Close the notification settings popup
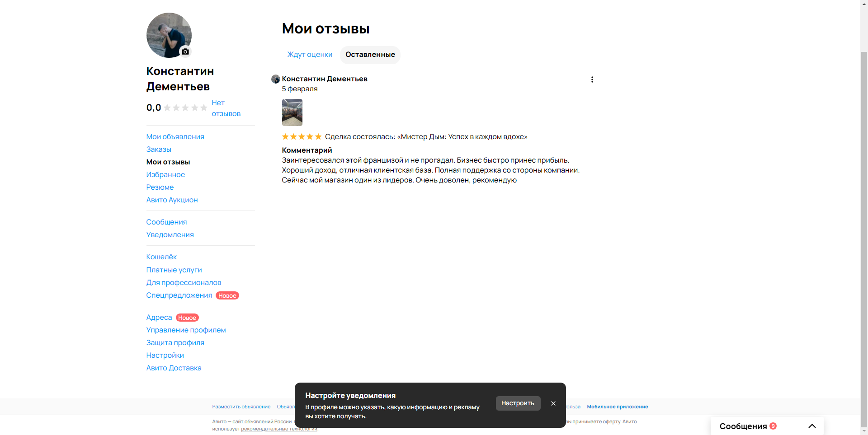This screenshot has height=435, width=868. (x=553, y=403)
